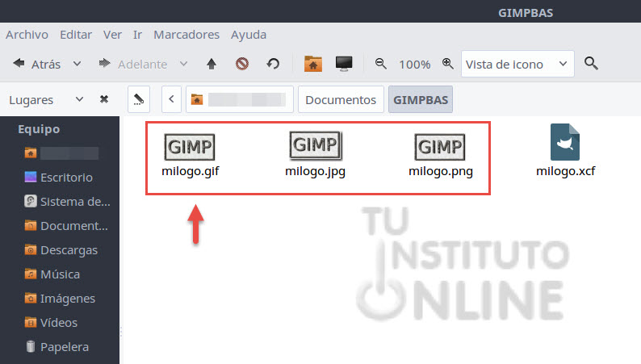Open the Ayuda menu
The height and width of the screenshot is (364, 641).
pyautogui.click(x=249, y=35)
